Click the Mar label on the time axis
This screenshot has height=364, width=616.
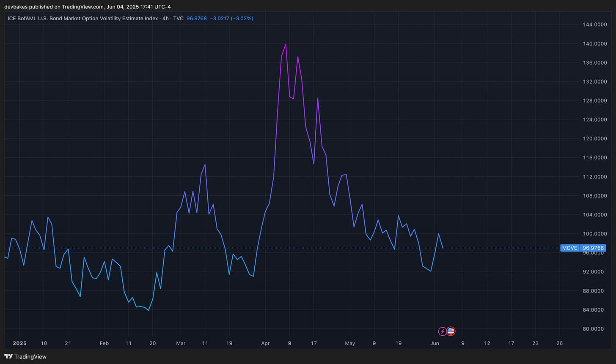[181, 343]
